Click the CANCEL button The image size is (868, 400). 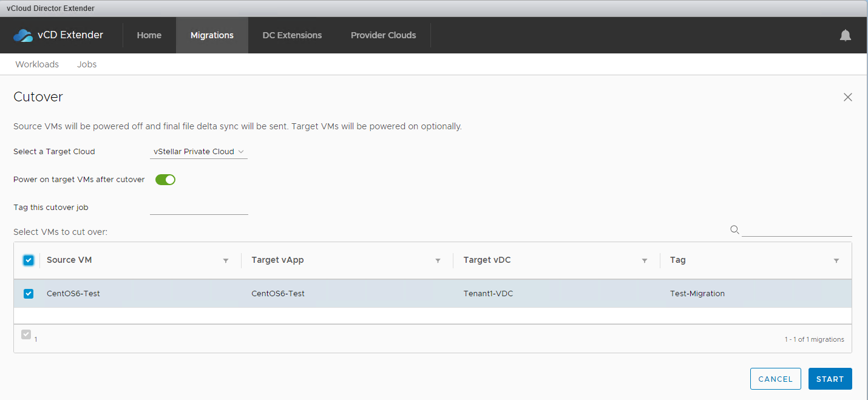[x=776, y=379]
